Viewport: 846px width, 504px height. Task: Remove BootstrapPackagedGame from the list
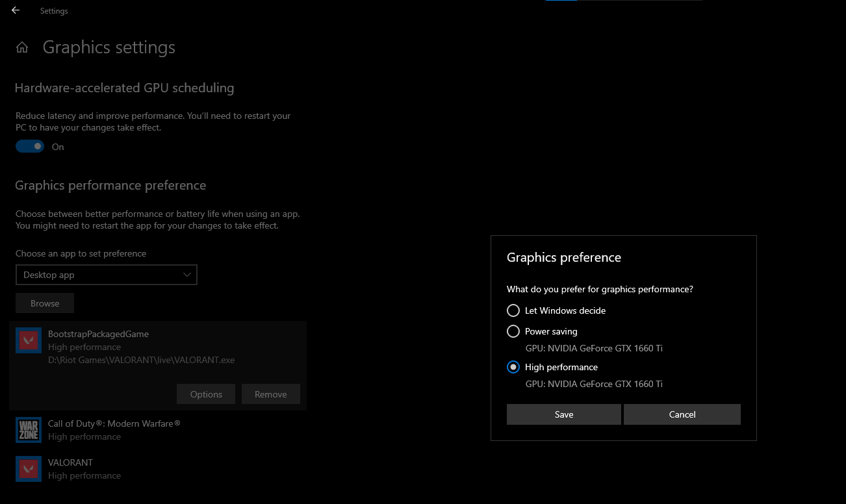pos(271,394)
